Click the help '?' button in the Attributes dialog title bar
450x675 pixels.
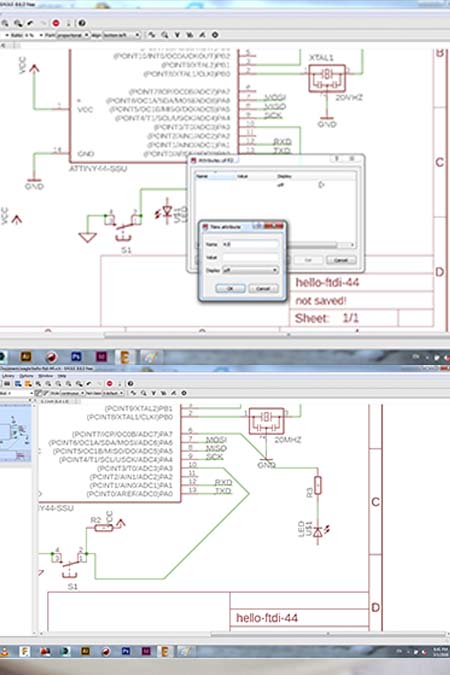pyautogui.click(x=337, y=158)
